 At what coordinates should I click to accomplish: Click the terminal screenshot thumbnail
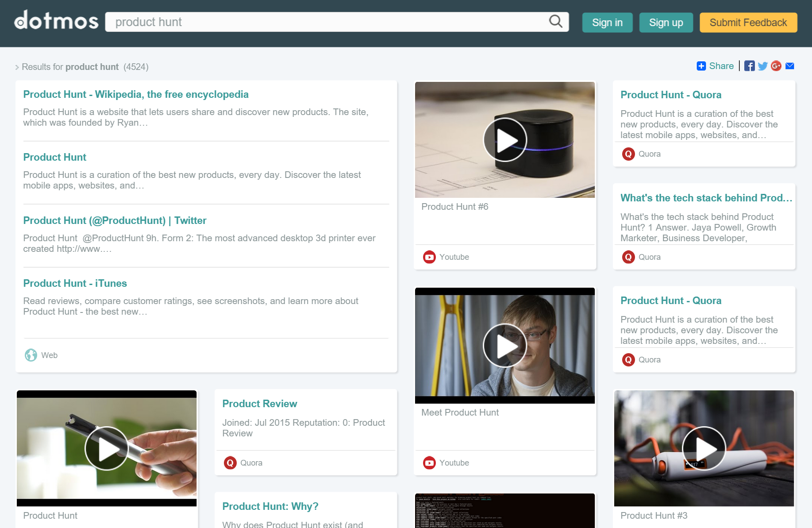pos(505,511)
